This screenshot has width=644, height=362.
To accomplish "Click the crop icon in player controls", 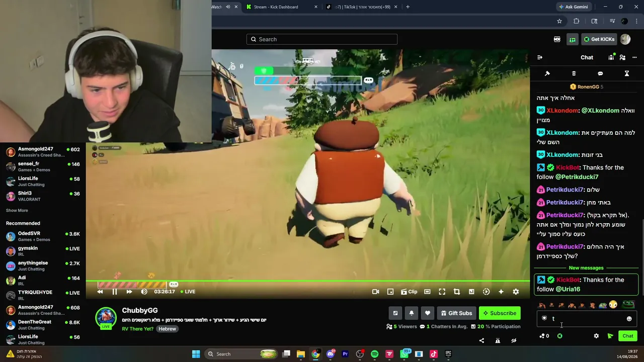I will [457, 292].
